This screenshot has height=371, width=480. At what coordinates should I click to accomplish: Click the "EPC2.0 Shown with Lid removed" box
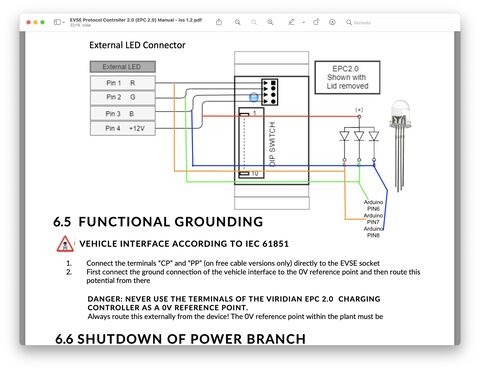pyautogui.click(x=347, y=77)
